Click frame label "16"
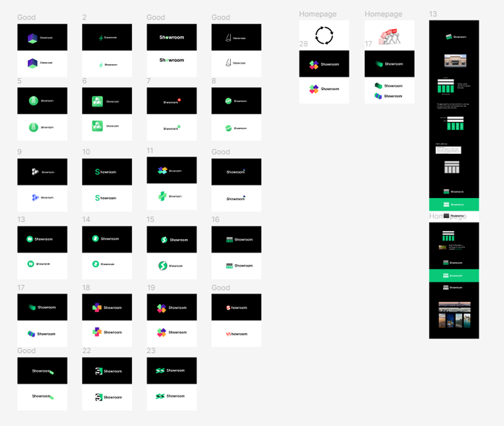Viewport: 504px width, 426px height. pos(215,219)
